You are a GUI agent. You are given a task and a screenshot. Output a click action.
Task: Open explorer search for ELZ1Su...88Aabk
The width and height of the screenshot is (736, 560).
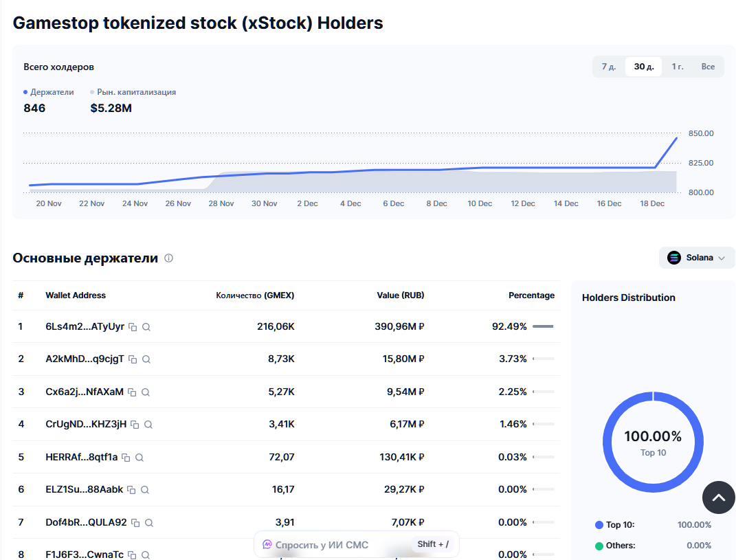144,490
